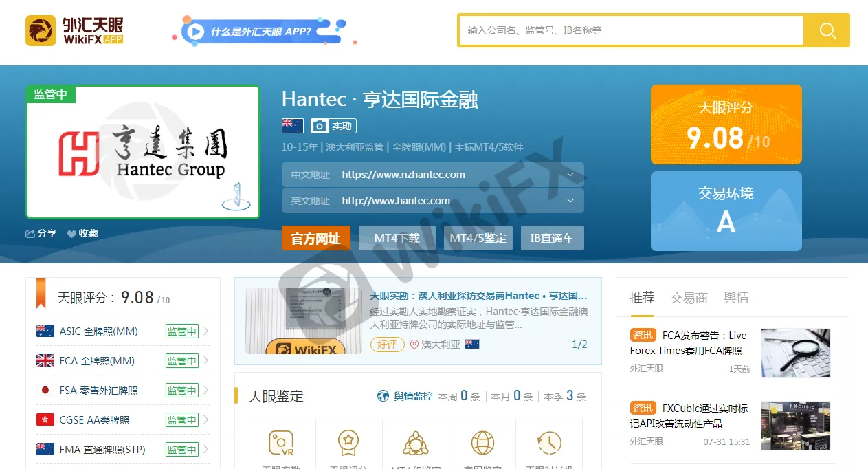Viewport: 868px width, 469px height.
Task: Expand the FCA 全牌照(MM) row arrow
Action: [x=205, y=361]
